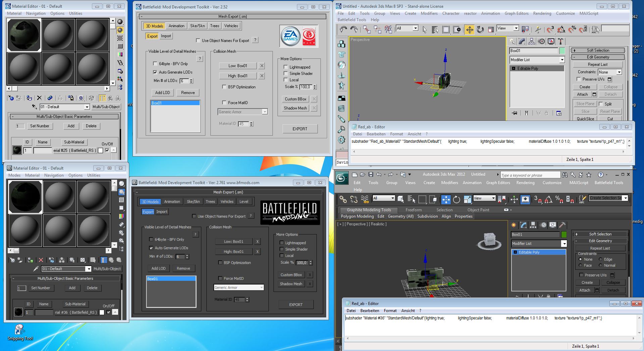Click Set Number button in bottom Material Editor
The width and height of the screenshot is (644, 351).
(41, 288)
